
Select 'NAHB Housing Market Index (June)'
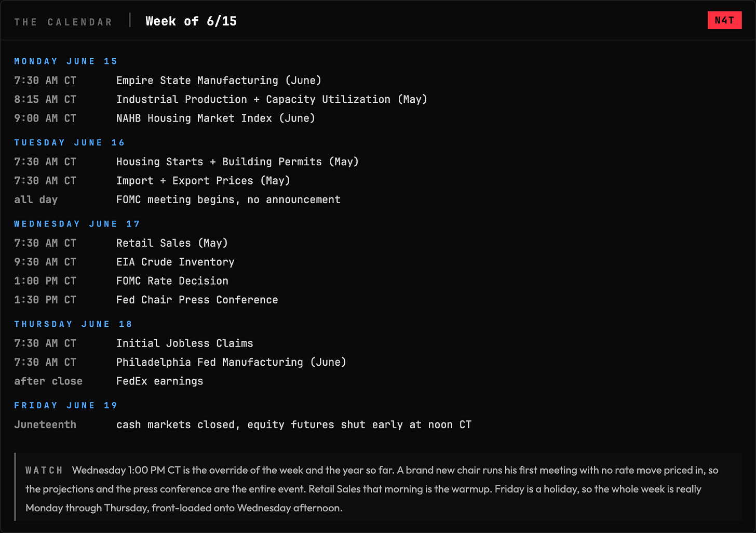coord(215,118)
